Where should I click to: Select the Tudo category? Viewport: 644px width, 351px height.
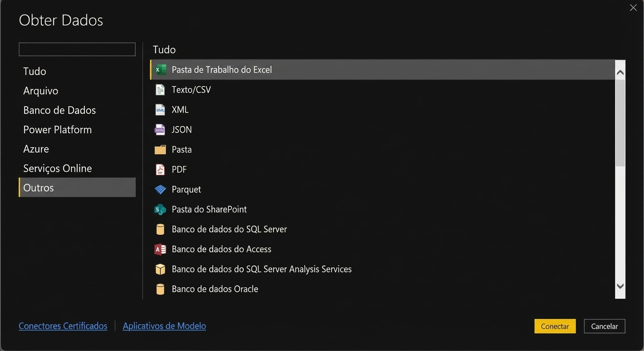click(x=77, y=71)
